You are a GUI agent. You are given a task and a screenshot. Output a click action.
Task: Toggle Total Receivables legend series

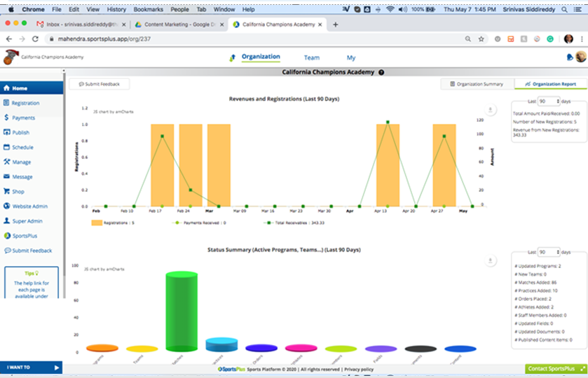click(x=294, y=223)
